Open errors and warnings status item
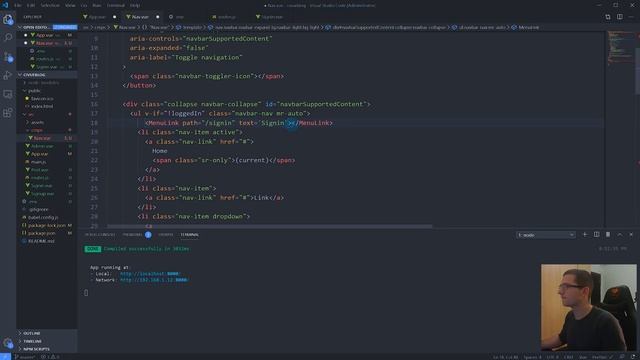 50,357
